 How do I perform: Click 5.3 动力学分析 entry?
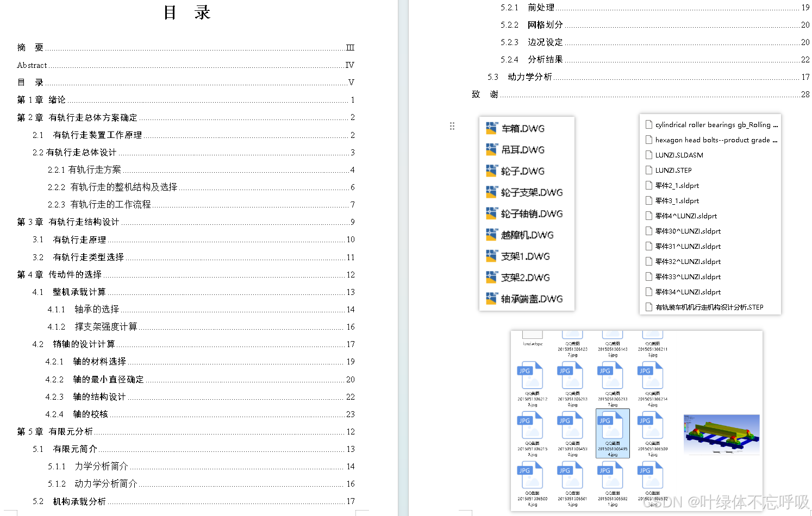click(648, 77)
